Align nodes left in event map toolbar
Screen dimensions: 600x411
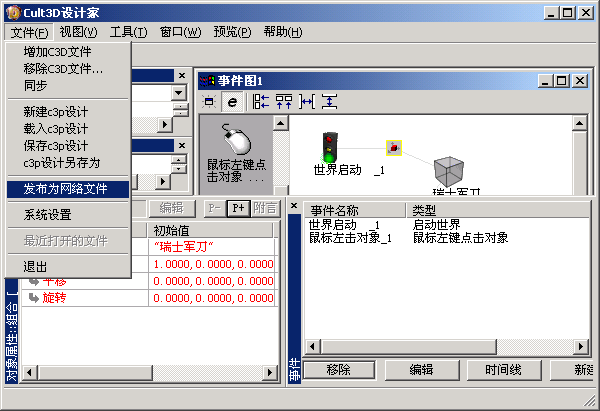click(261, 102)
